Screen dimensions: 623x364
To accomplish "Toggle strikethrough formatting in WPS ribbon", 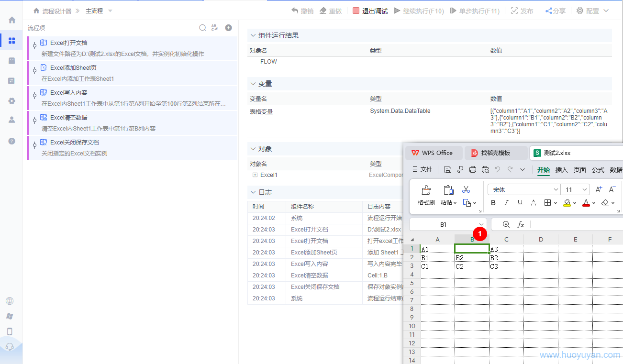I will pos(533,202).
